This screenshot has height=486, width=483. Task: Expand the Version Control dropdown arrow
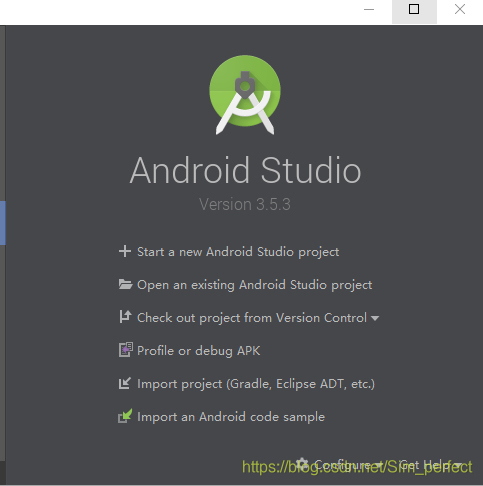click(375, 318)
